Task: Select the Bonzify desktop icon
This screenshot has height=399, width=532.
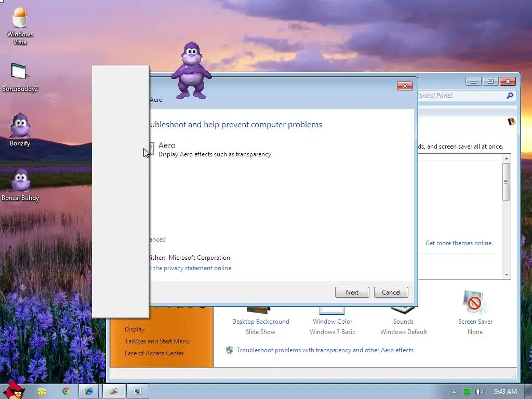Action: click(20, 130)
